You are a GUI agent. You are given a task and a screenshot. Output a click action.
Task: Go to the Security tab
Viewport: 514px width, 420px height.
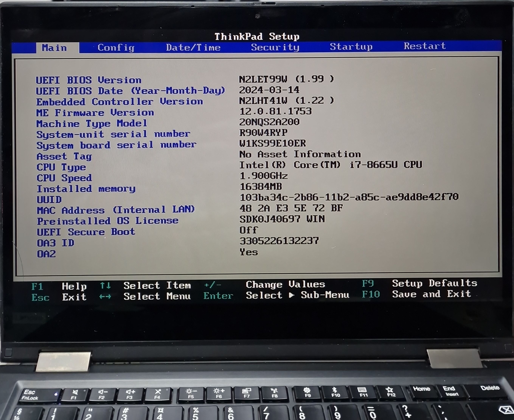point(275,47)
